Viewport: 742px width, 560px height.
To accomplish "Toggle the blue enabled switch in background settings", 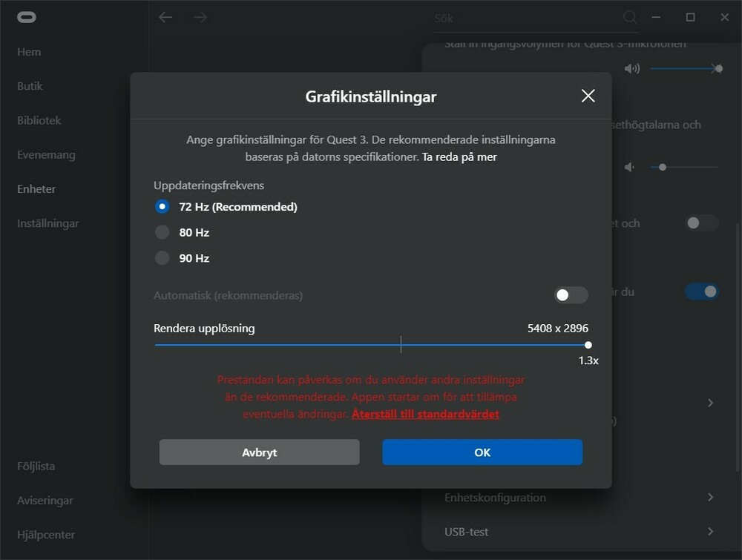I will (702, 291).
